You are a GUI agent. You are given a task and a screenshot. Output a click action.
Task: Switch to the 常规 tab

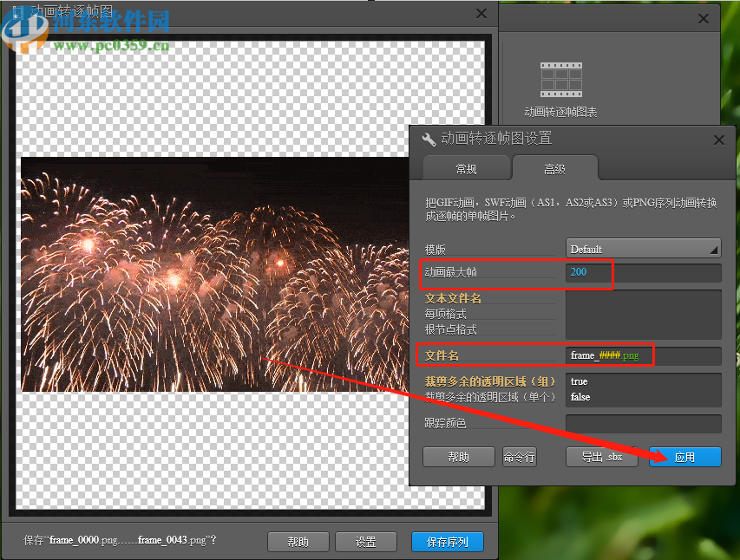[x=466, y=169]
